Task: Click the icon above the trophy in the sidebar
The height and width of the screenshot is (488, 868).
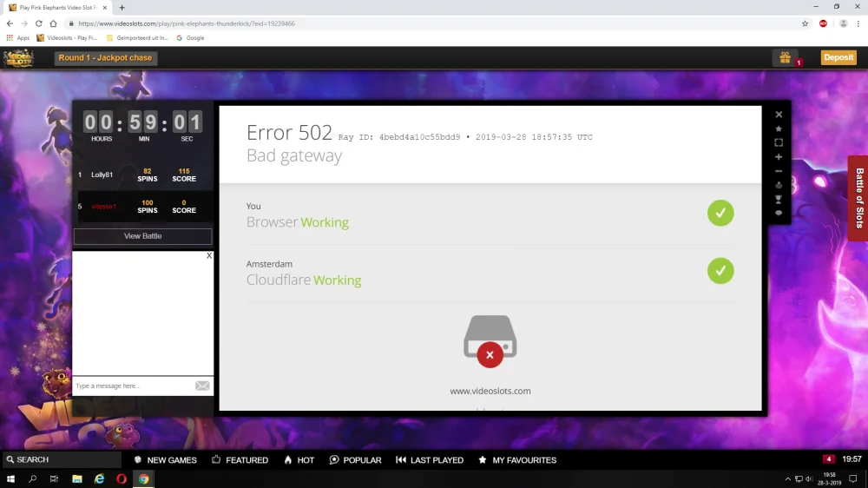Action: [779, 185]
